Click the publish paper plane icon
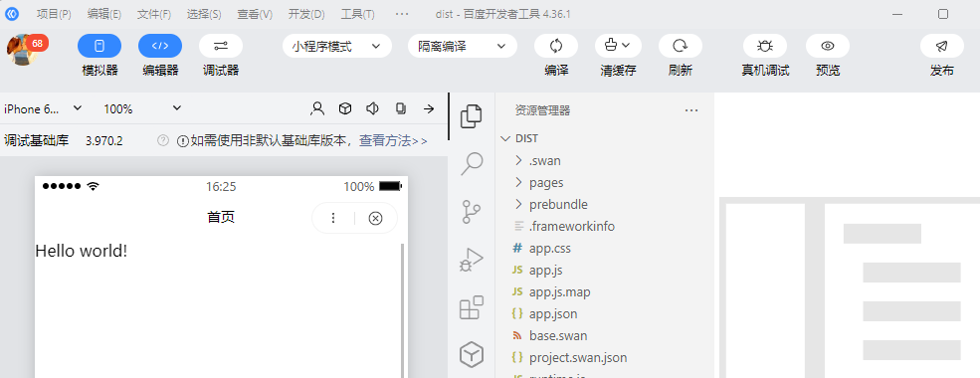This screenshot has width=980, height=378. point(942,46)
